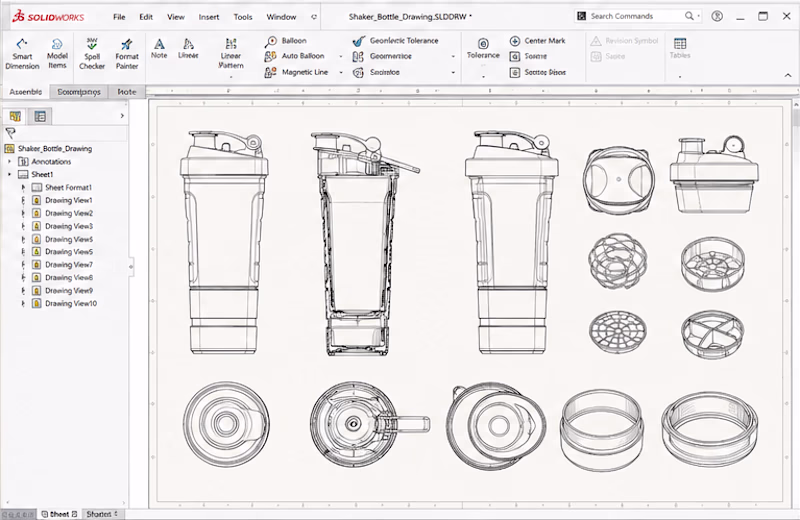This screenshot has height=520, width=800.
Task: Click in the Search Commands field
Action: (x=635, y=16)
